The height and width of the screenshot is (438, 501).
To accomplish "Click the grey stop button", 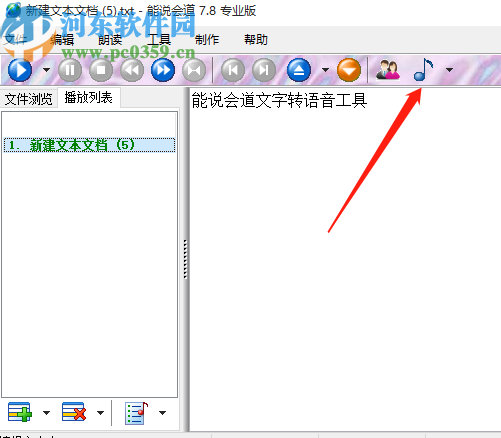I will pos(101,70).
